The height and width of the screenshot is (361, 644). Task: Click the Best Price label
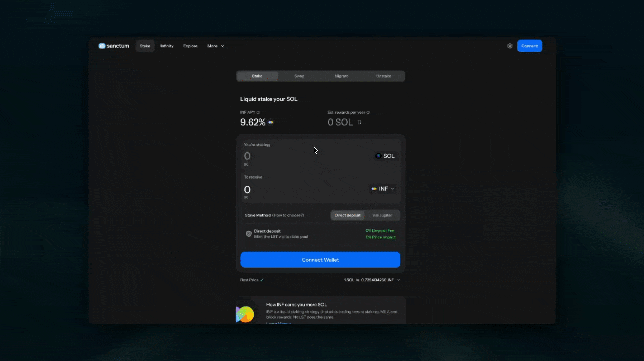coord(249,280)
